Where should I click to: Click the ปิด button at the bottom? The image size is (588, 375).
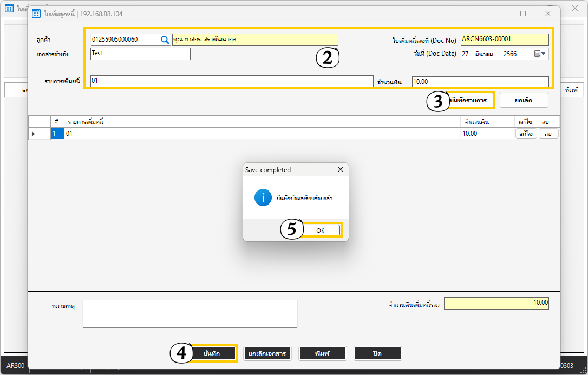pos(377,353)
